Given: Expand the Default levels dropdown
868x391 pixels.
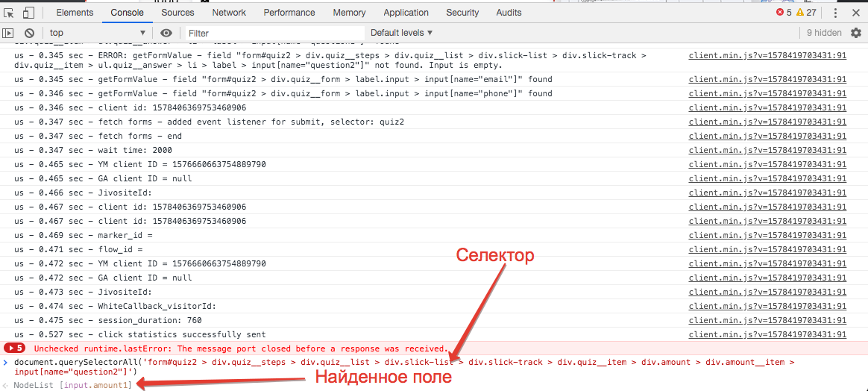Looking at the screenshot, I should (x=401, y=33).
